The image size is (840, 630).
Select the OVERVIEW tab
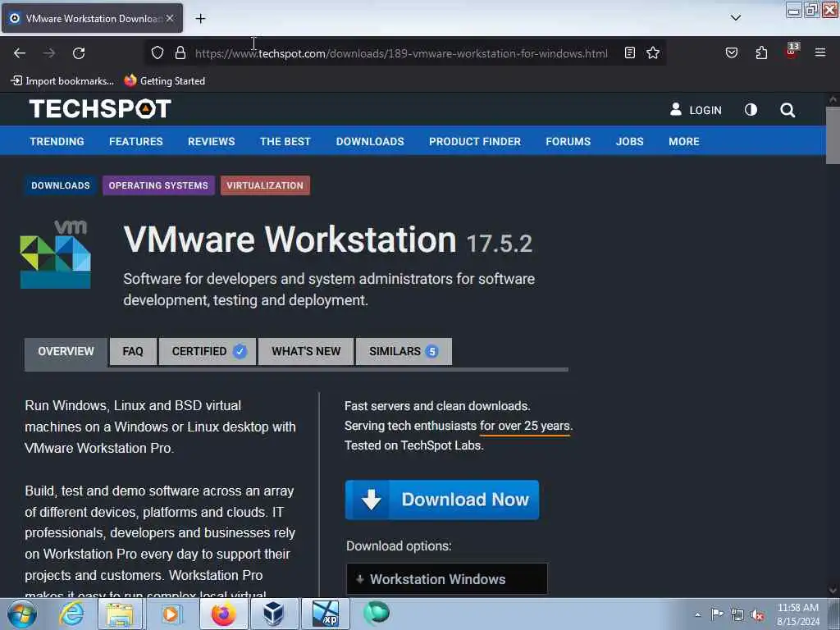coord(66,351)
